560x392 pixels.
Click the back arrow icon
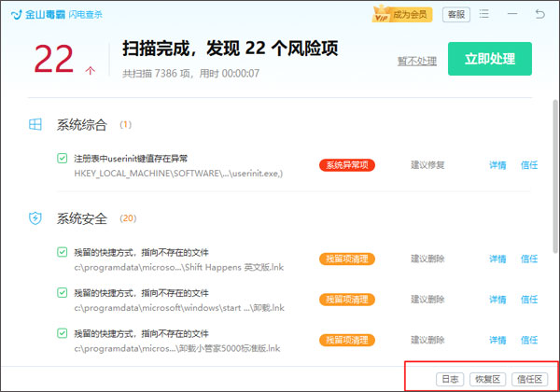(540, 14)
